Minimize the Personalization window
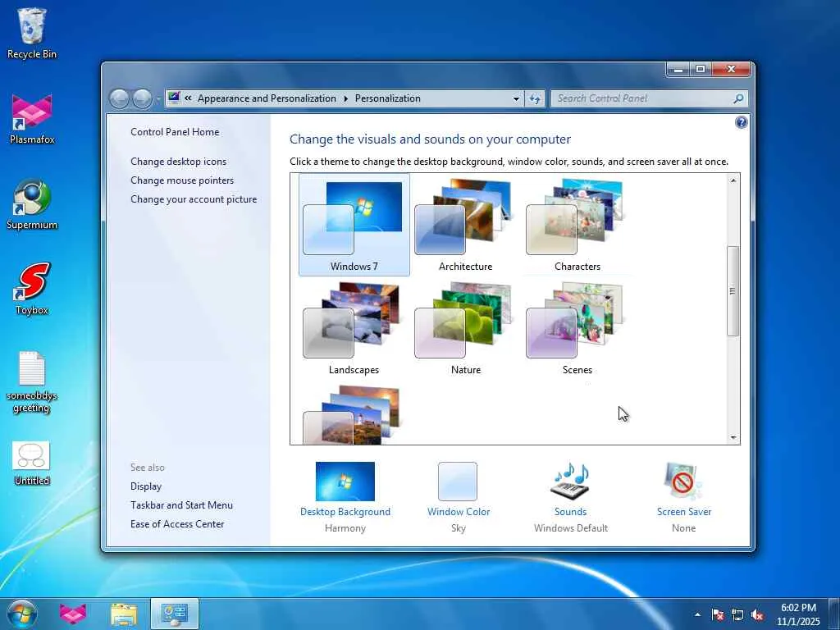Viewport: 840px width, 630px height. click(x=678, y=69)
